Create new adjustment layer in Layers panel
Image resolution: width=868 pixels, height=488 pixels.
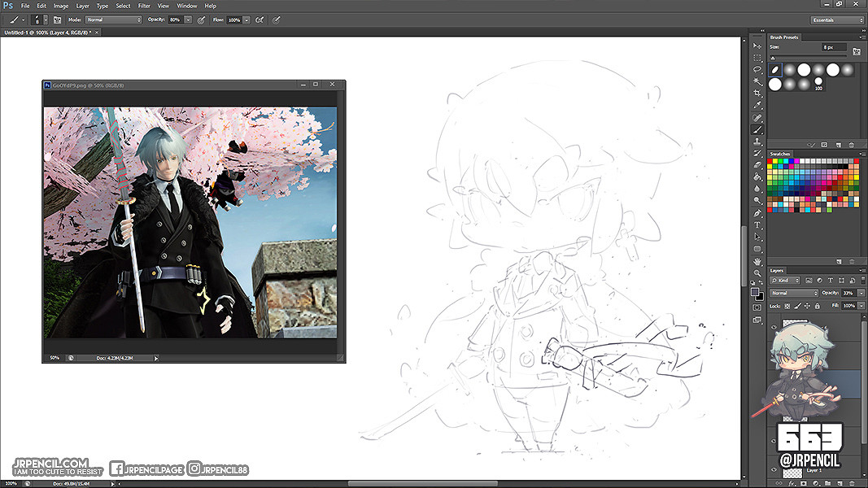point(815,484)
